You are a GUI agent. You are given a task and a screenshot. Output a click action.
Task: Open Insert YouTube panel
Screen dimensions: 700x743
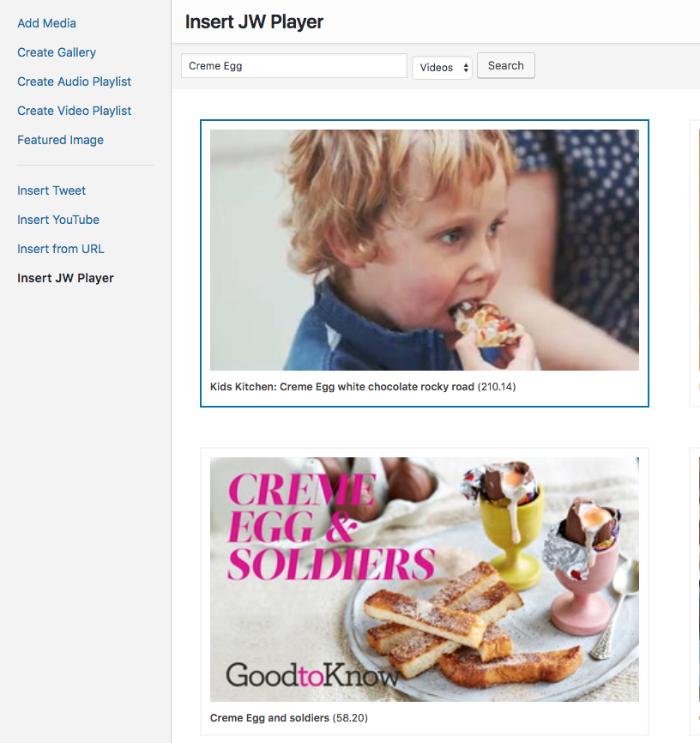(58, 220)
